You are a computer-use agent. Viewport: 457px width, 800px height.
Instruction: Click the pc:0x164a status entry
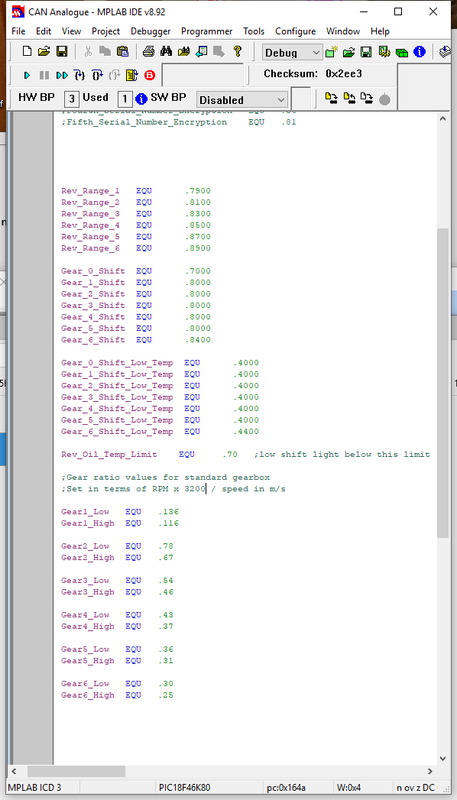[x=286, y=788]
